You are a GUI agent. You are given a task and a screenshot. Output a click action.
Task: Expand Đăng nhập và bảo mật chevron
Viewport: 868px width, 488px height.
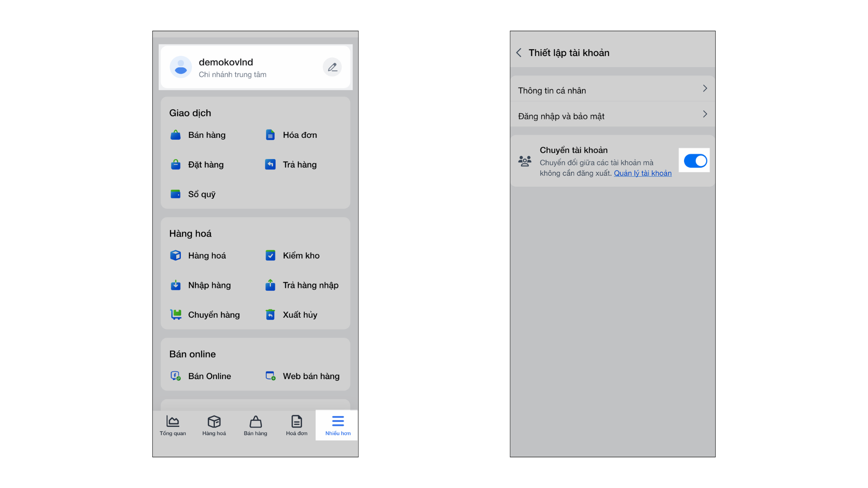click(704, 114)
